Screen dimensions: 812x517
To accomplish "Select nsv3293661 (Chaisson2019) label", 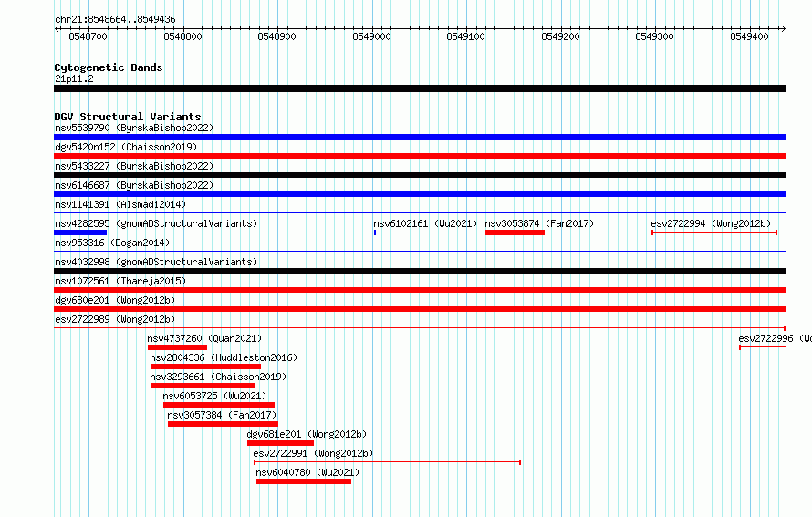I will click(218, 377).
